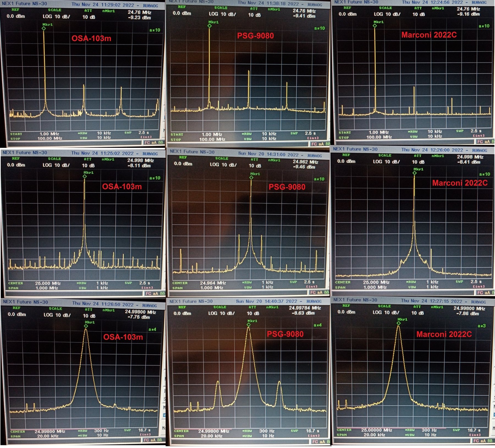
Task: Click the Sun Nov 20 14:40:37 2022 timestamp
Action: pos(266,301)
